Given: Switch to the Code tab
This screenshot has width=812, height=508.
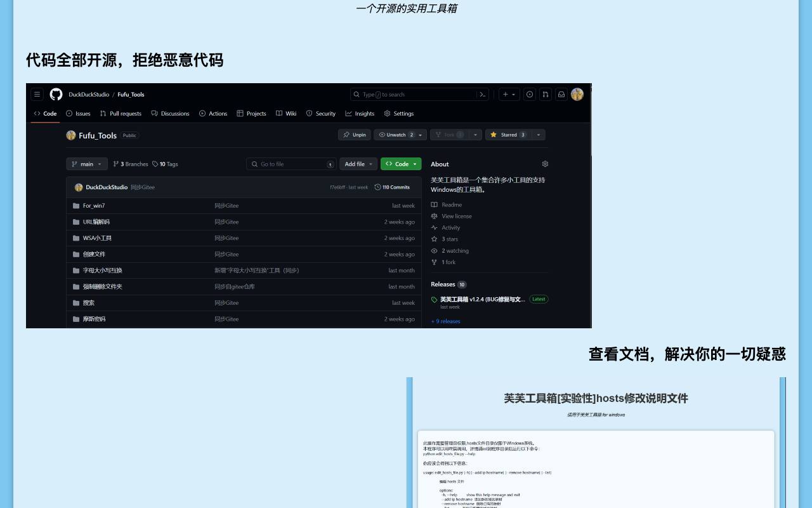Looking at the screenshot, I should (x=46, y=114).
